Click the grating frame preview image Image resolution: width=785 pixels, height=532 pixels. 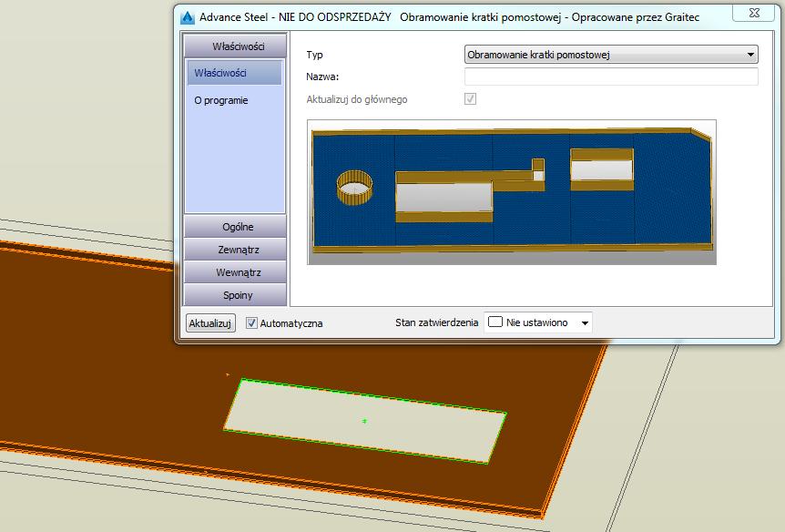pos(511,192)
